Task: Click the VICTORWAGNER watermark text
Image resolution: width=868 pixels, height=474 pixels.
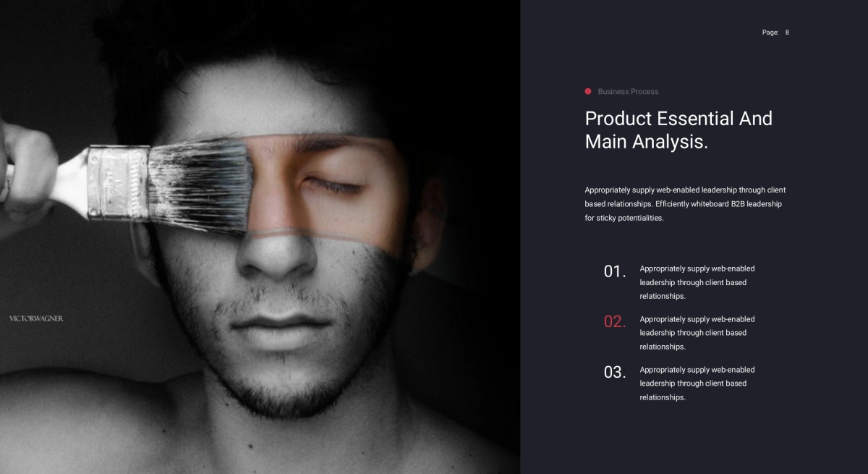Action: [x=36, y=318]
